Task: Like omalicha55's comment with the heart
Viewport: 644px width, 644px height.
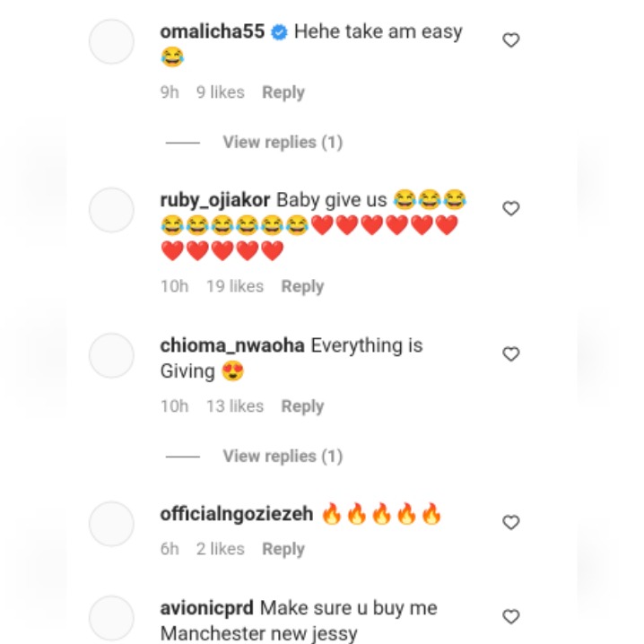Action: 510,40
